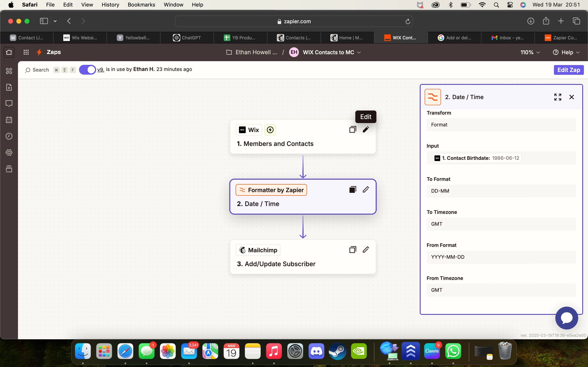Click pencil edit icon on Mailchimp step
The width and height of the screenshot is (588, 367).
coord(366,250)
